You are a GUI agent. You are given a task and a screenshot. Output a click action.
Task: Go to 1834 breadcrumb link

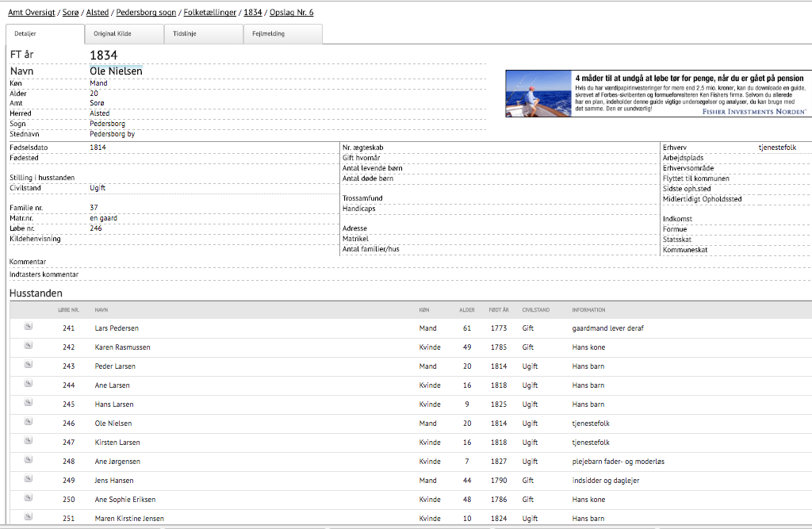click(x=253, y=13)
